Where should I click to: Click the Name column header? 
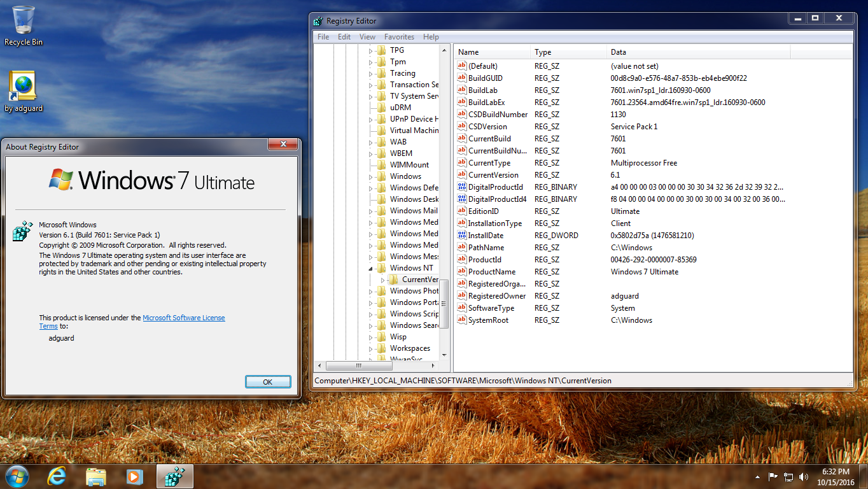click(492, 52)
